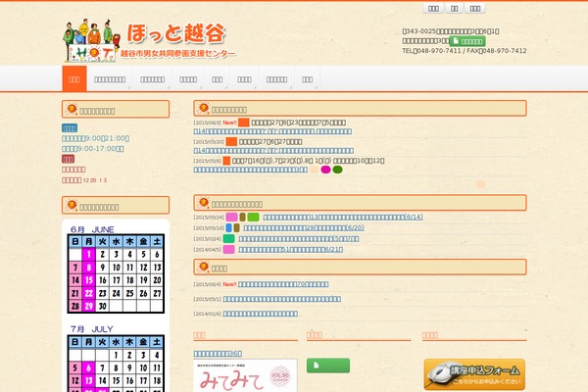The height and width of the screenshot is (392, 588).
Task: Select the orange highlighted home tab in navigation
Action: (74, 79)
